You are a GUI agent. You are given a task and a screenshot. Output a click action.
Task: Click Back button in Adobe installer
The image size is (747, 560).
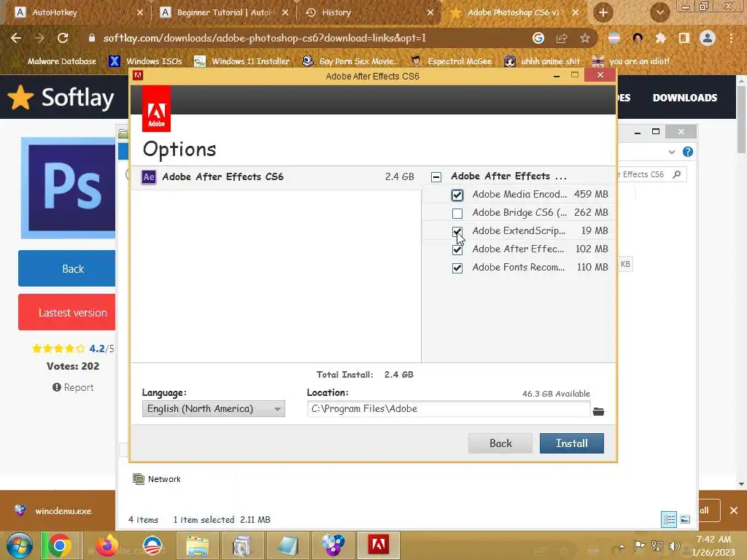pyautogui.click(x=500, y=443)
